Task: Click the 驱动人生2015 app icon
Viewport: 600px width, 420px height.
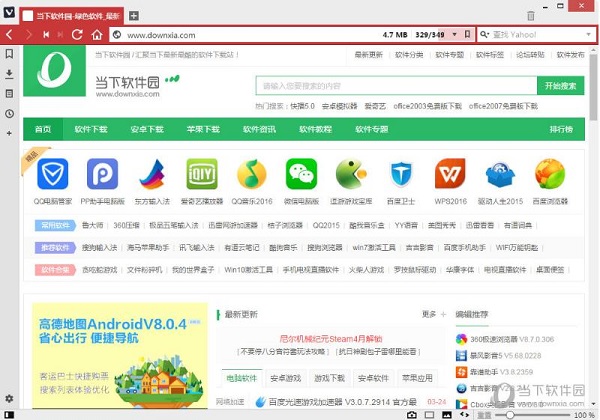Action: 500,174
